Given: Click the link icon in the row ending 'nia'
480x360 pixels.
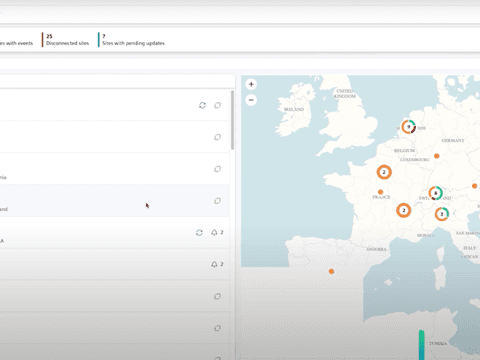Looking at the screenshot, I should 217,169.
